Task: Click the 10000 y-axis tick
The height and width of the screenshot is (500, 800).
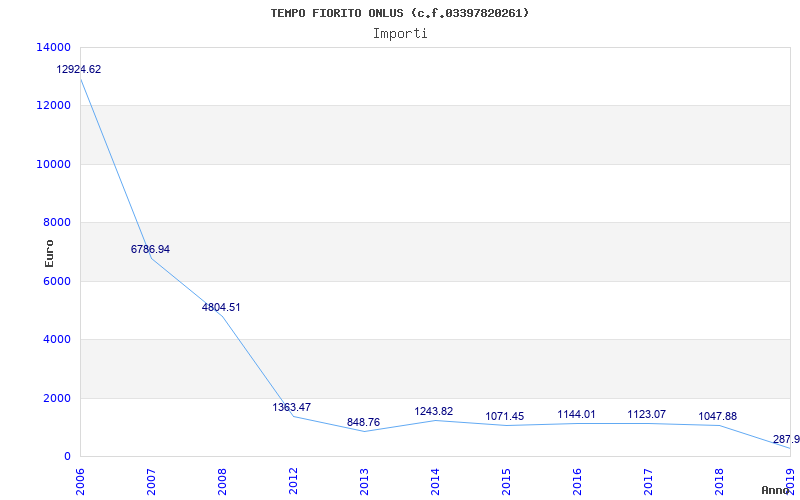Action: click(x=54, y=164)
